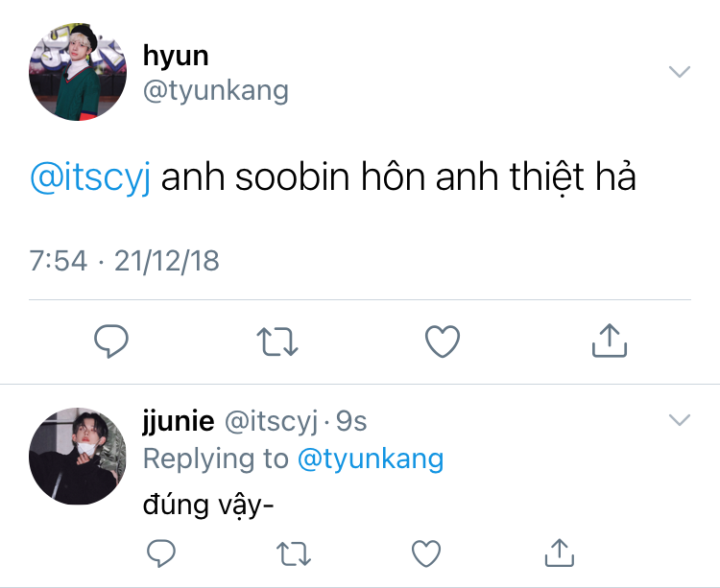This screenshot has width=720, height=588.
Task: Like jjunie's reply with the heart
Action: click(x=425, y=552)
